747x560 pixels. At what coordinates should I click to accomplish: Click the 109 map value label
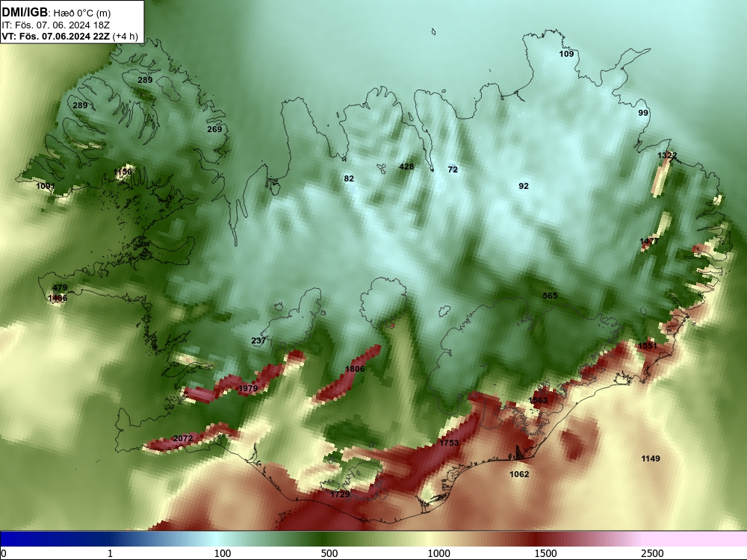566,54
